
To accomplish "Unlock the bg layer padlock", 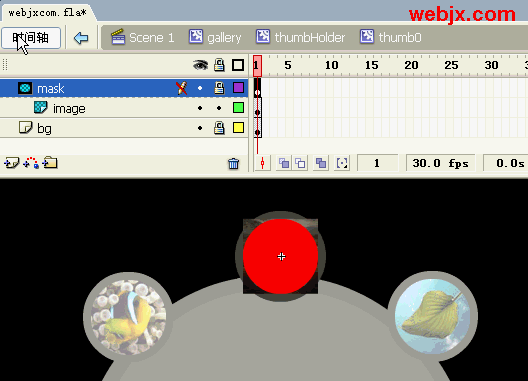I will point(219,128).
